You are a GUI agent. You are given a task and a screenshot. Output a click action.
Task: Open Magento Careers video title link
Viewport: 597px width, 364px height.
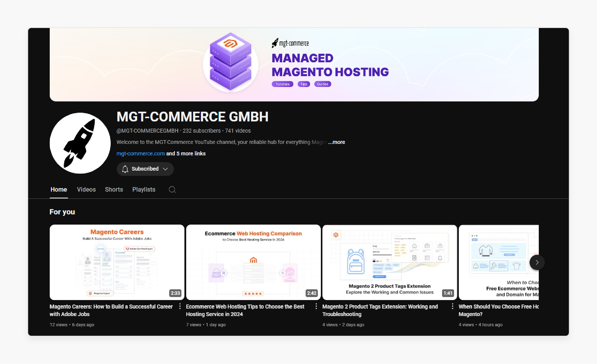[111, 310]
